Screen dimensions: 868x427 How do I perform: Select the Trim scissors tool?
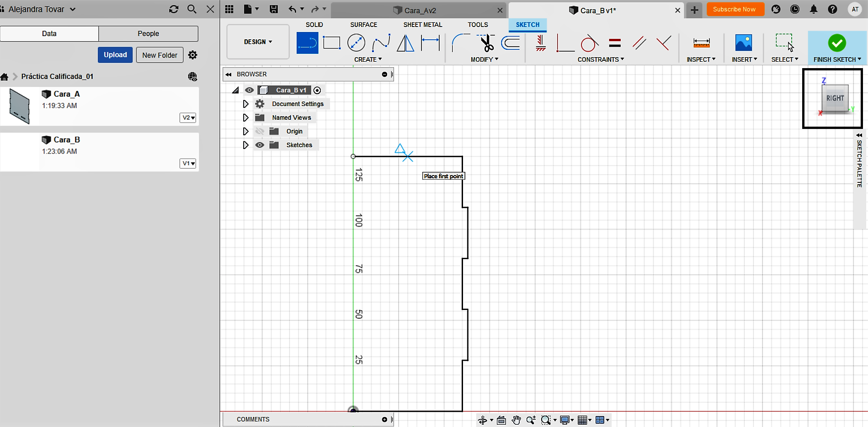(x=486, y=43)
